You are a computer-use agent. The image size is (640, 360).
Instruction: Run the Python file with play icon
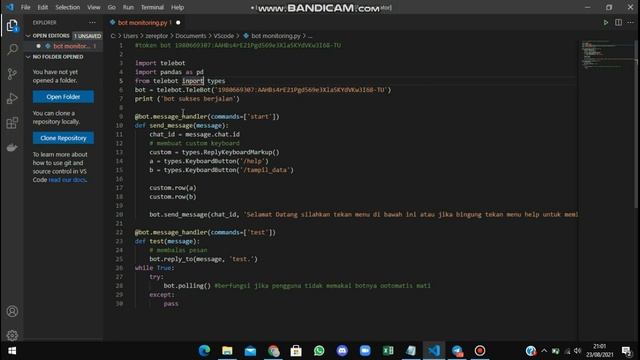pos(606,22)
